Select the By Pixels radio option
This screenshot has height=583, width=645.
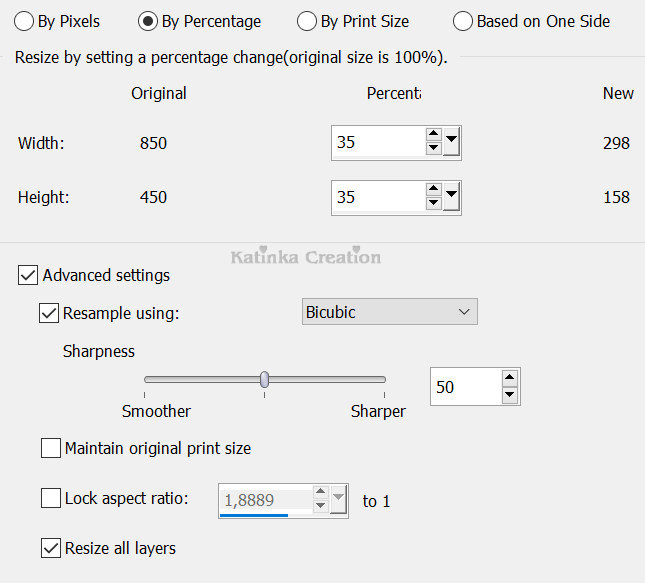click(x=25, y=21)
